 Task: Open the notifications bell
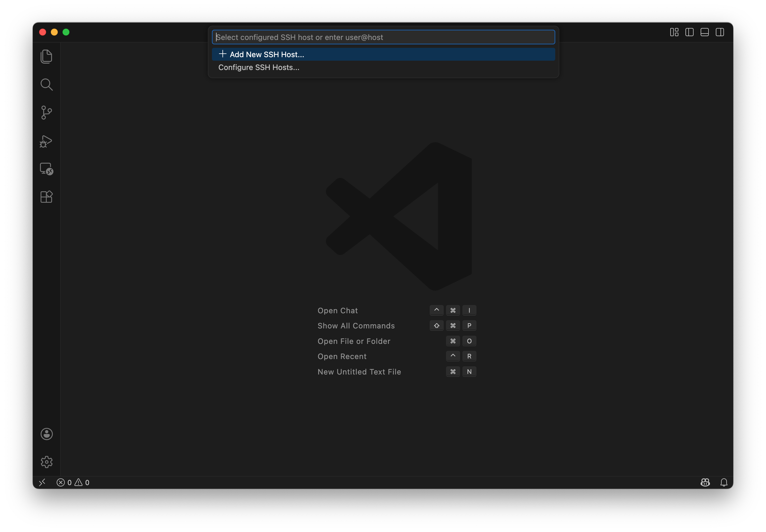724,482
